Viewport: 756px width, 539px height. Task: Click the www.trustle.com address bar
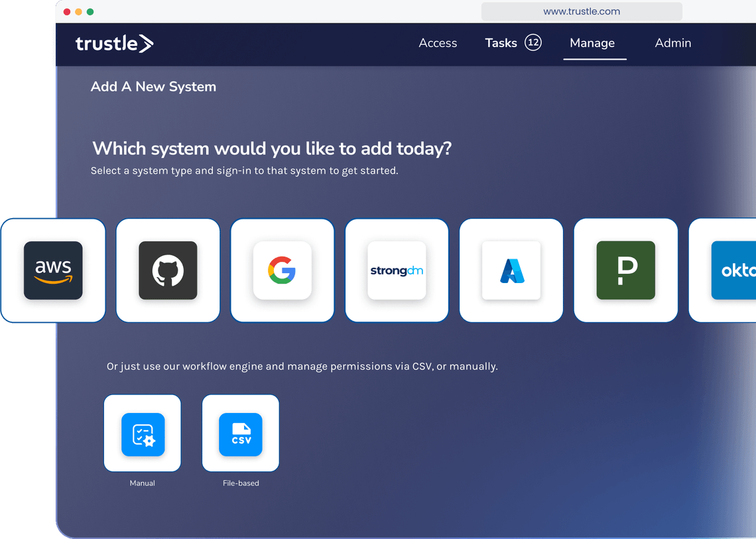point(582,11)
